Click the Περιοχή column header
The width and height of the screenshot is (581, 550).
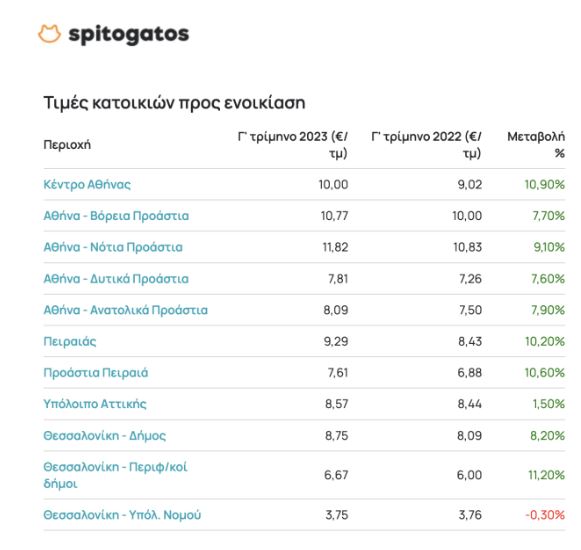[67, 145]
